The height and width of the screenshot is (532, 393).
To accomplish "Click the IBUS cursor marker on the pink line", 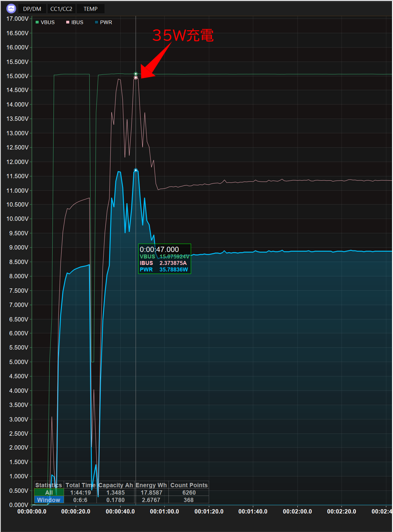I will (136, 78).
